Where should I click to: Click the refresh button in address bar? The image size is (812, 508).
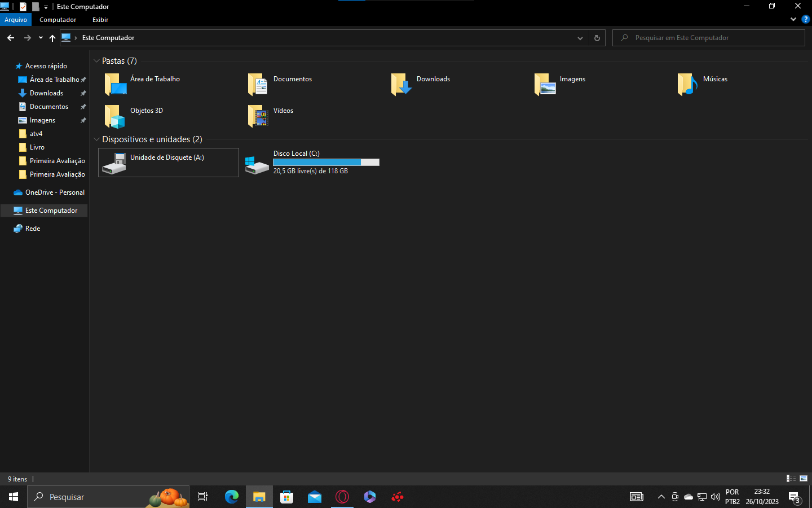(597, 38)
